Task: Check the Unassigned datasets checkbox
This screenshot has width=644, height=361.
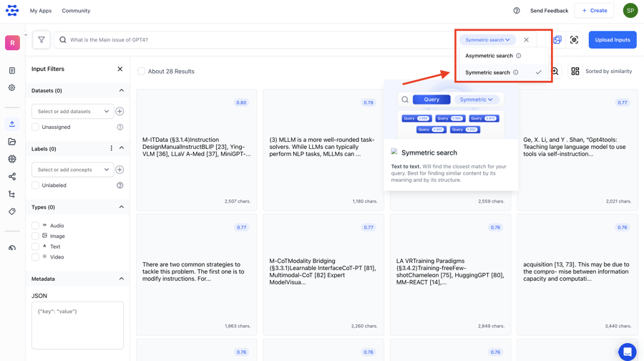Action: click(36, 127)
